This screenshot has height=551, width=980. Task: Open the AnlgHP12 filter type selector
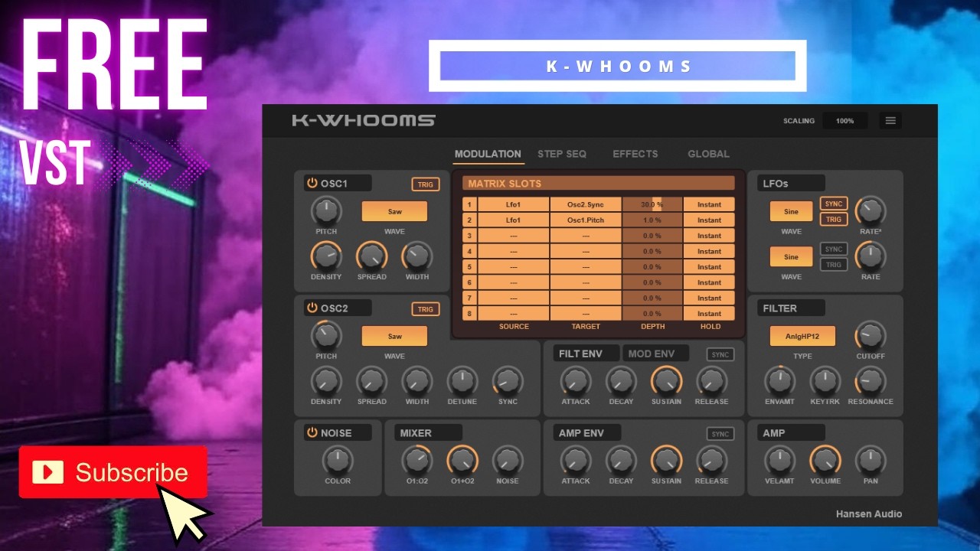[x=802, y=336]
